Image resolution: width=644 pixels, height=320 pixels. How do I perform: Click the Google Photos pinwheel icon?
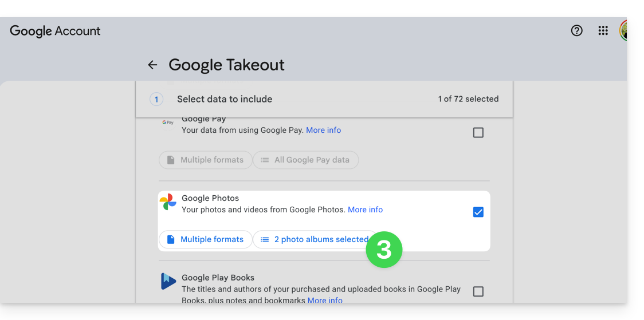click(x=168, y=202)
